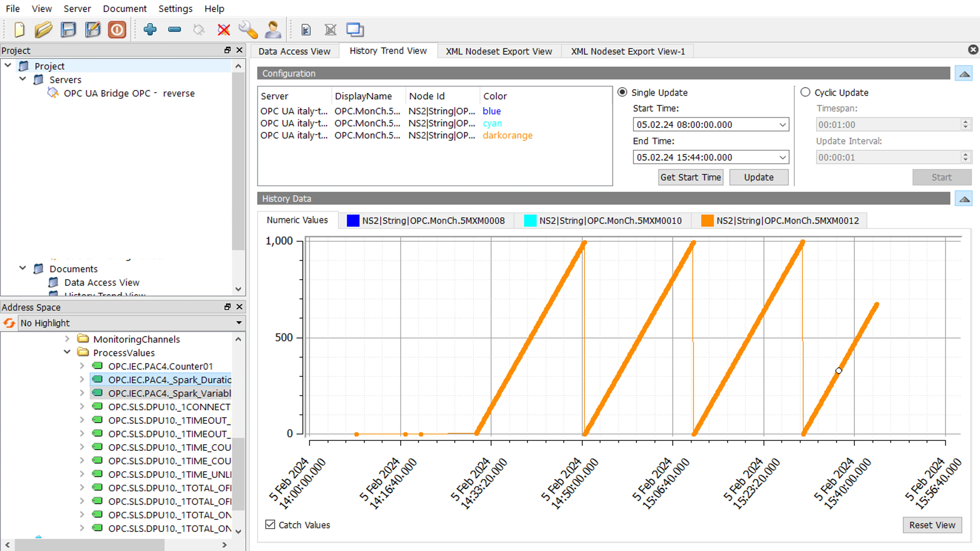980x551 pixels.
Task: Open the File menu
Action: [x=12, y=8]
